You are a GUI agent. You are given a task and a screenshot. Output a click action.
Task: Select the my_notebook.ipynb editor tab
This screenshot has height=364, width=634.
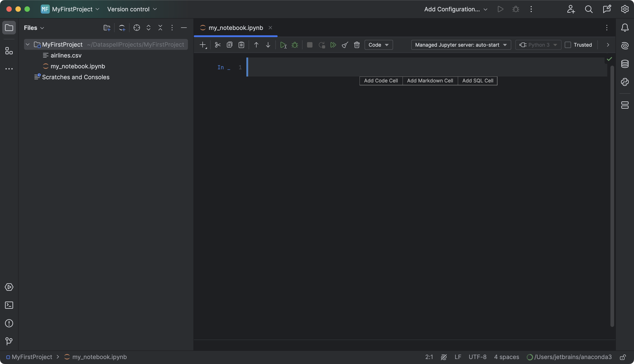(x=235, y=27)
